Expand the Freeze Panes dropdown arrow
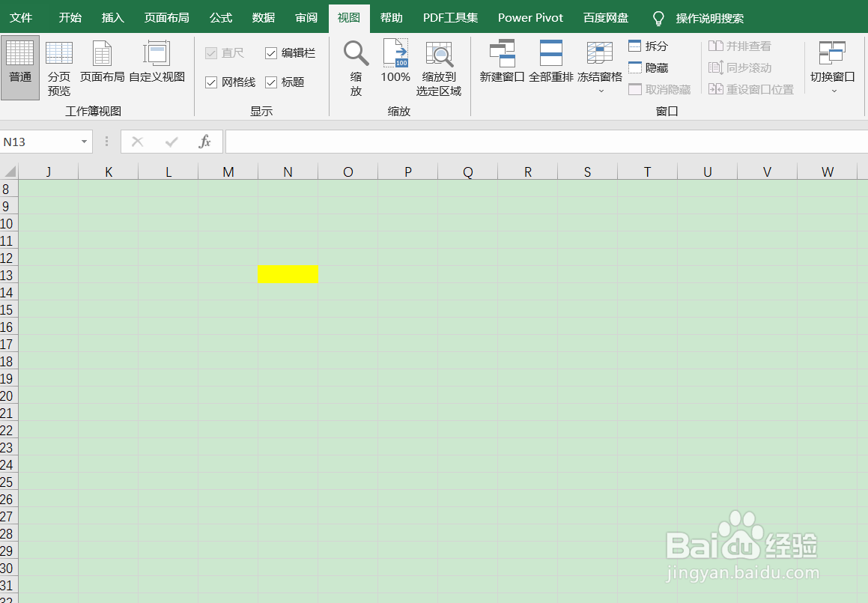Image resolution: width=868 pixels, height=603 pixels. pos(601,91)
